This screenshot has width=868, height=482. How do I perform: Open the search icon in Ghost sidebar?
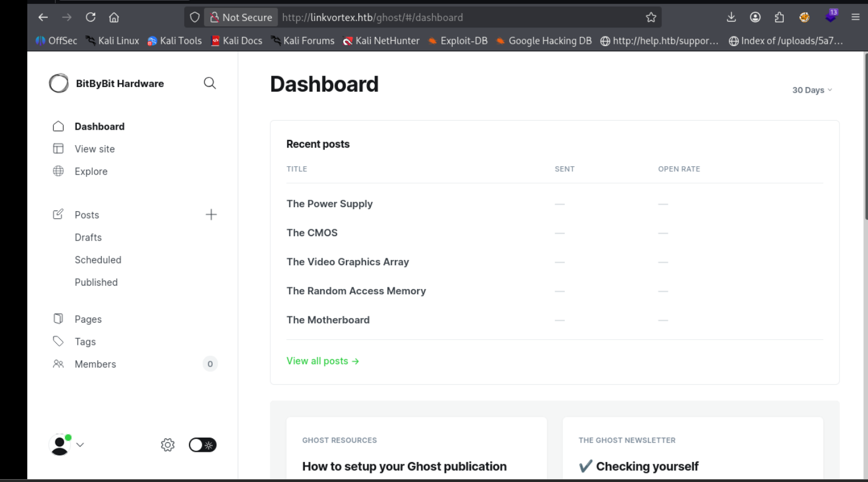(209, 83)
